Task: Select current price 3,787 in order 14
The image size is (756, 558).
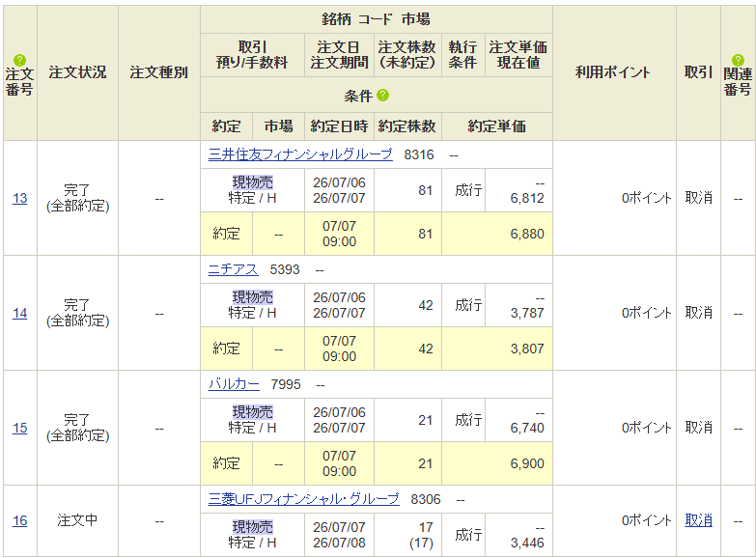Action: click(x=527, y=313)
